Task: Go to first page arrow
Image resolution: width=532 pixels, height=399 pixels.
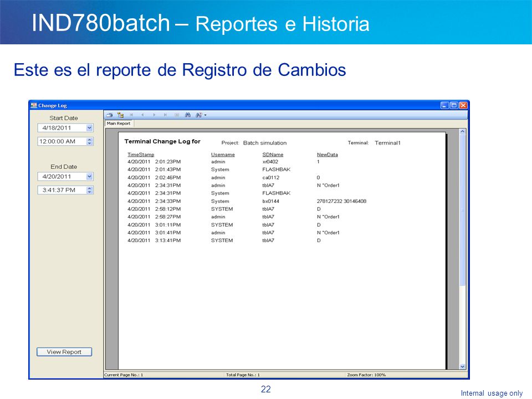Action: coord(131,115)
